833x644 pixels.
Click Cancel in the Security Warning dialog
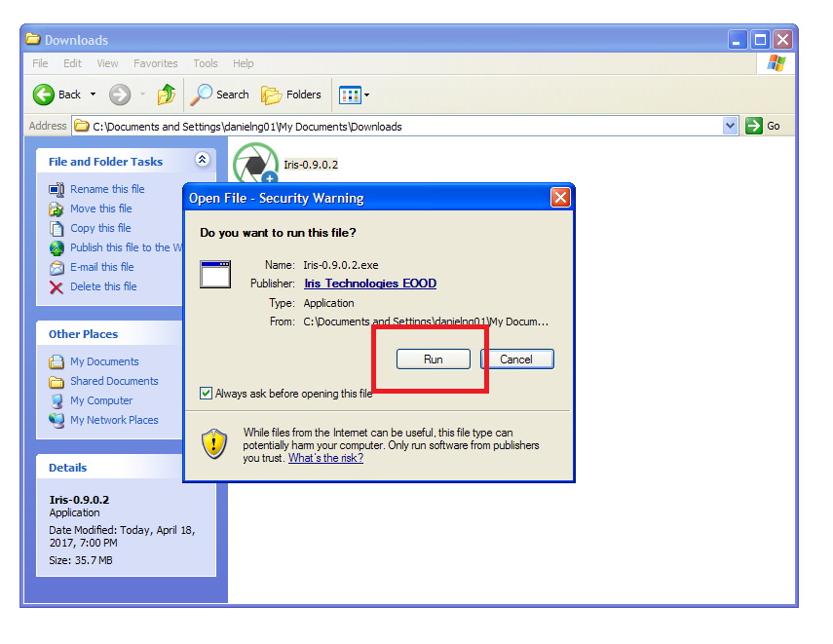click(517, 360)
